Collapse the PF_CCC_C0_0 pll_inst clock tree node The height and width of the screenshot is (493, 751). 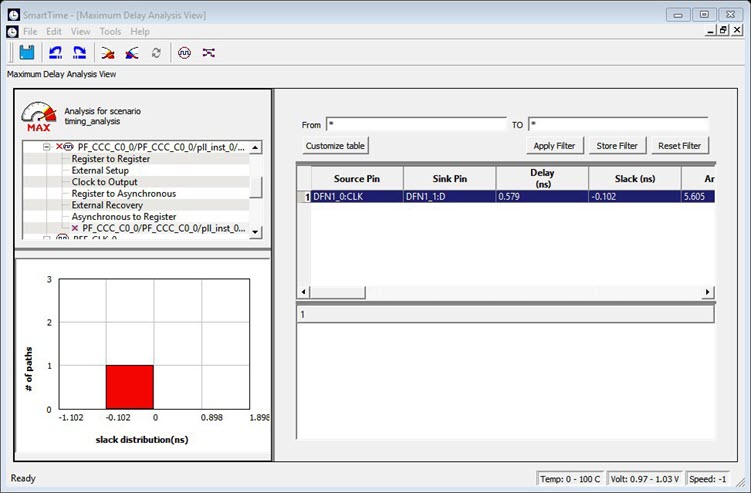pos(46,147)
